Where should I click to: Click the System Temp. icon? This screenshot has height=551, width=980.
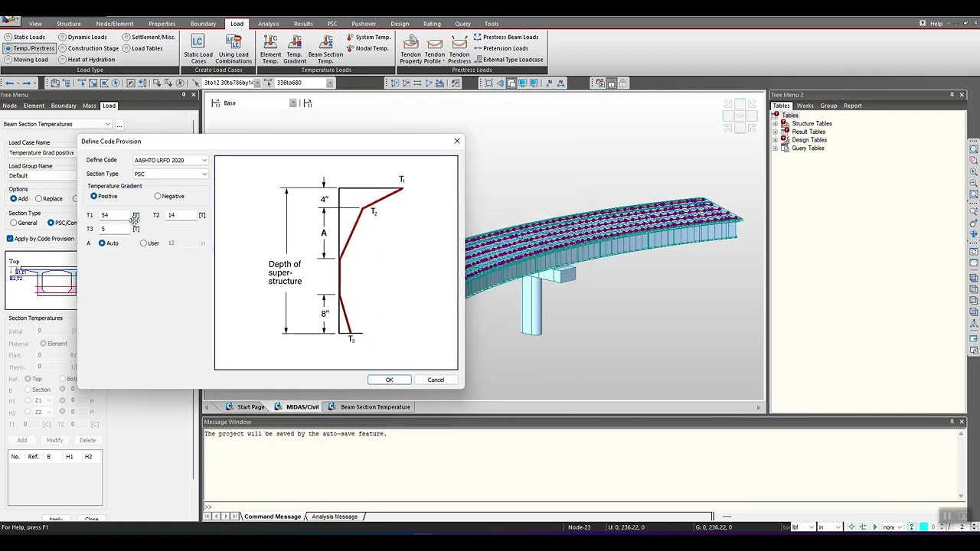pos(369,37)
